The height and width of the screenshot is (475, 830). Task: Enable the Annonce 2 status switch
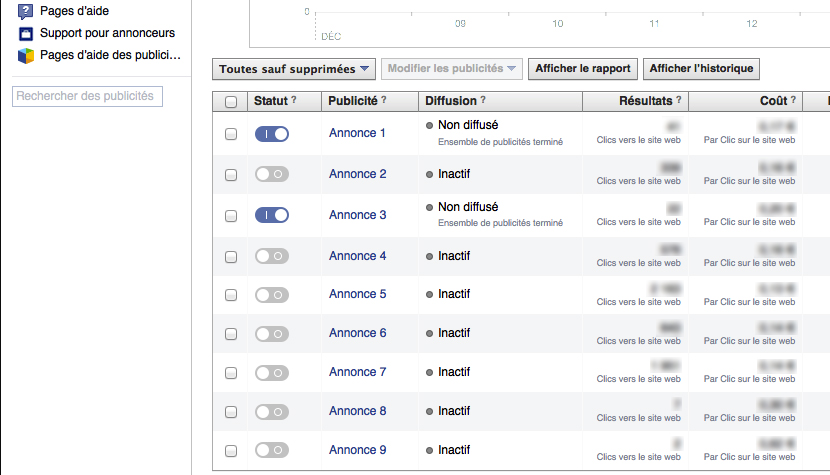[272, 174]
